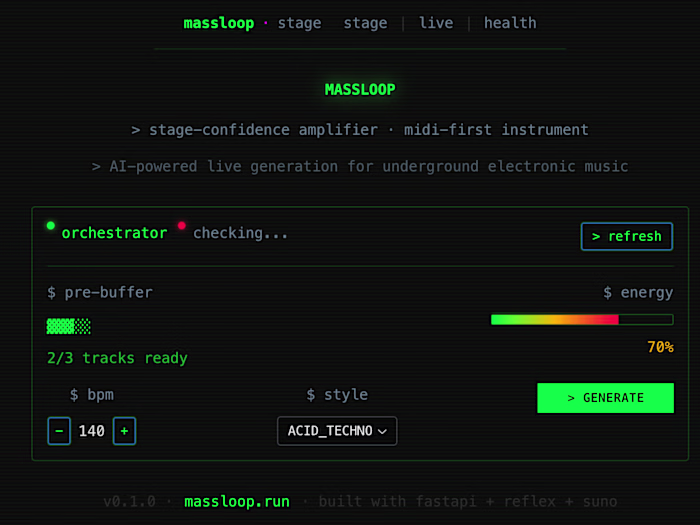
Task: Increase bpm with the plus button
Action: 124,431
